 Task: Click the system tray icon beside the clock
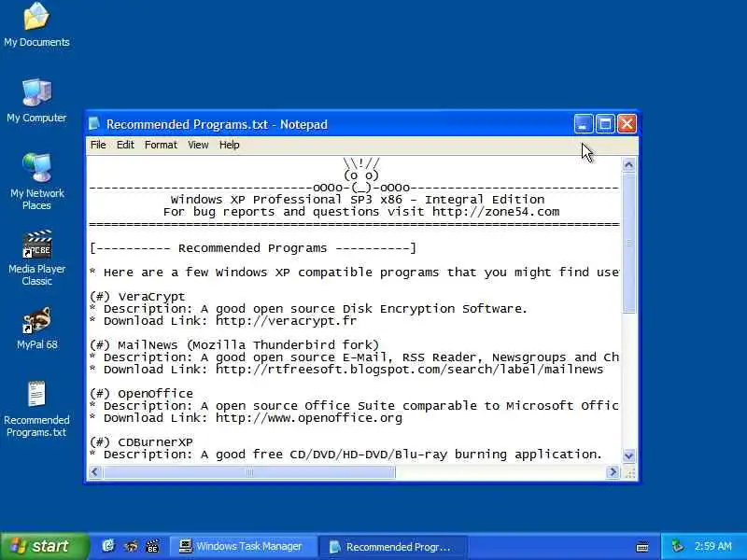tap(677, 546)
